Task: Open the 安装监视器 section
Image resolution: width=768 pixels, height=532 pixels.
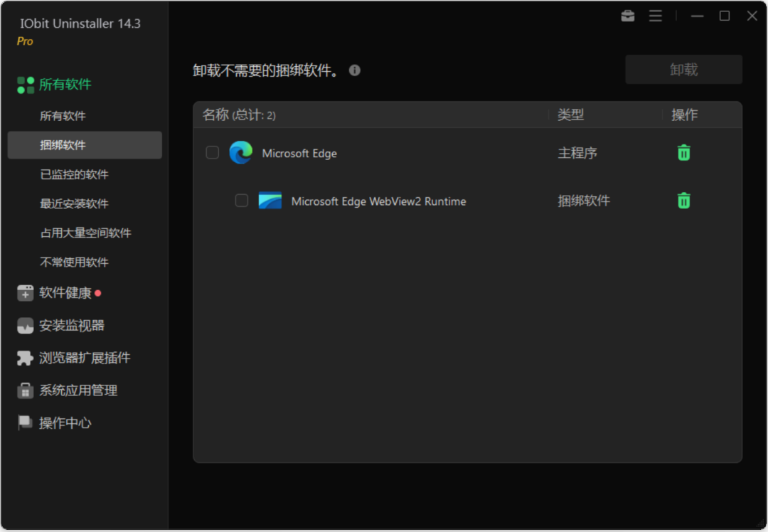Action: pyautogui.click(x=72, y=325)
